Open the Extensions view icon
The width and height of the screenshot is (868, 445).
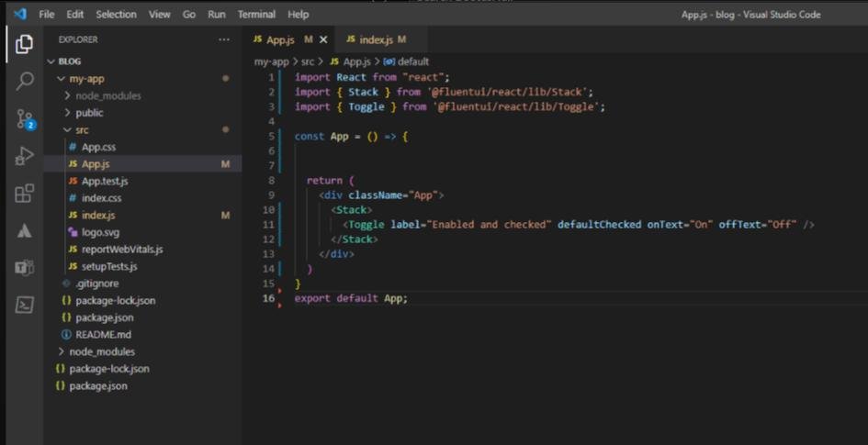point(25,194)
